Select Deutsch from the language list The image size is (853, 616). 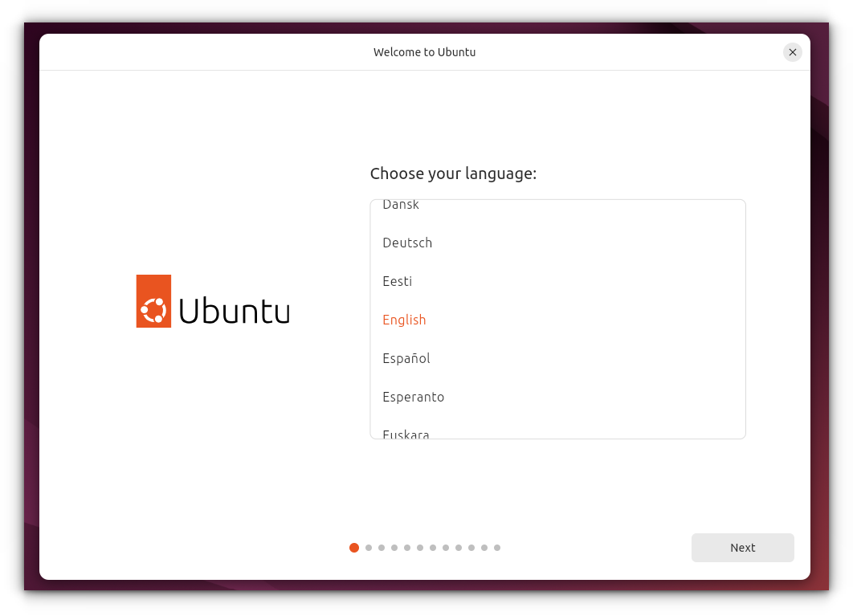coord(407,243)
